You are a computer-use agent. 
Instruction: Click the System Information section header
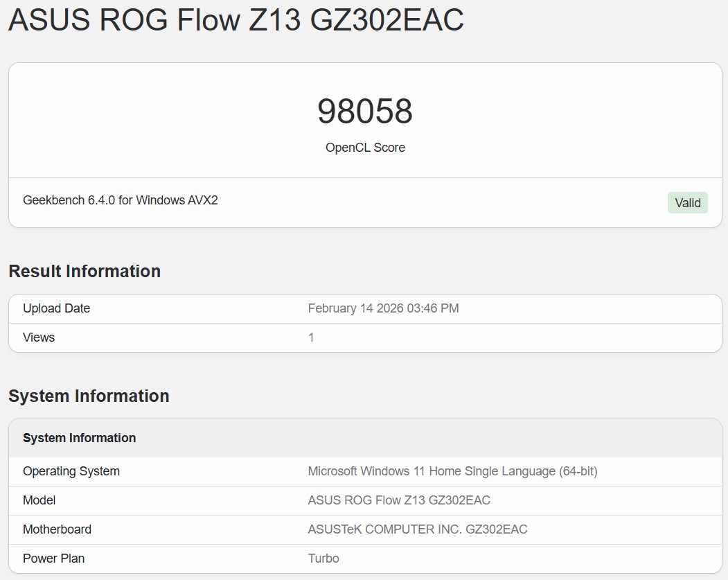88,396
